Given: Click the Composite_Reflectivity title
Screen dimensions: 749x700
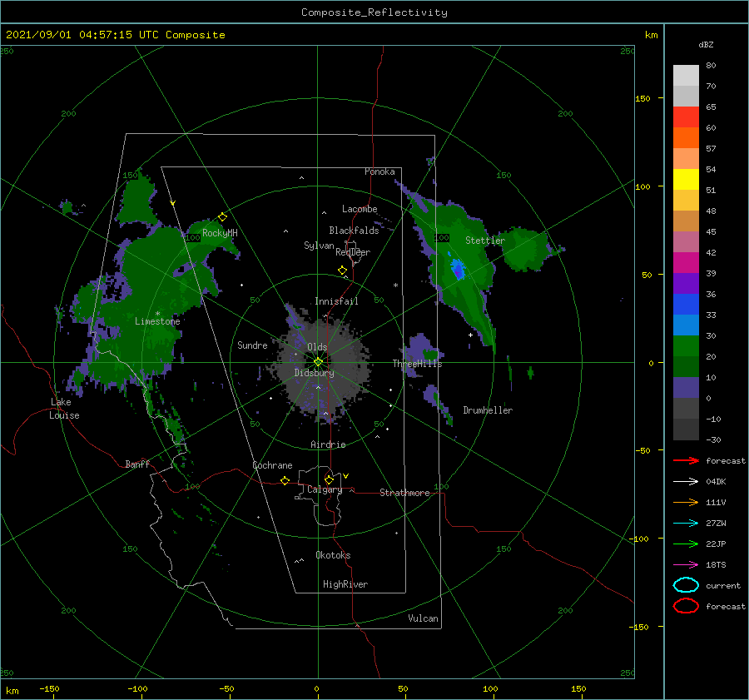Looking at the screenshot, I should [x=374, y=12].
